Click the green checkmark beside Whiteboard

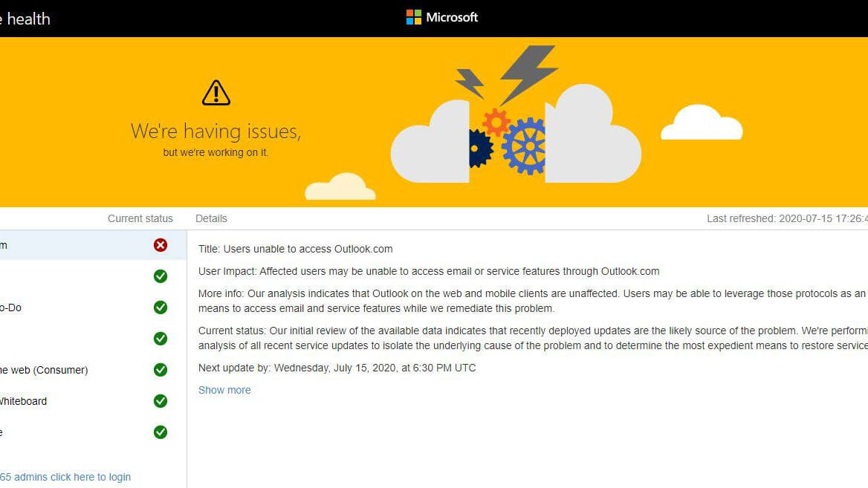[161, 401]
